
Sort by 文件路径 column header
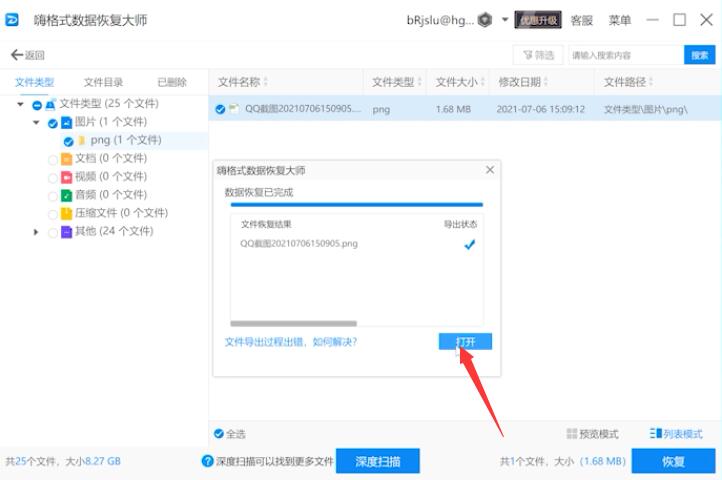tap(628, 82)
